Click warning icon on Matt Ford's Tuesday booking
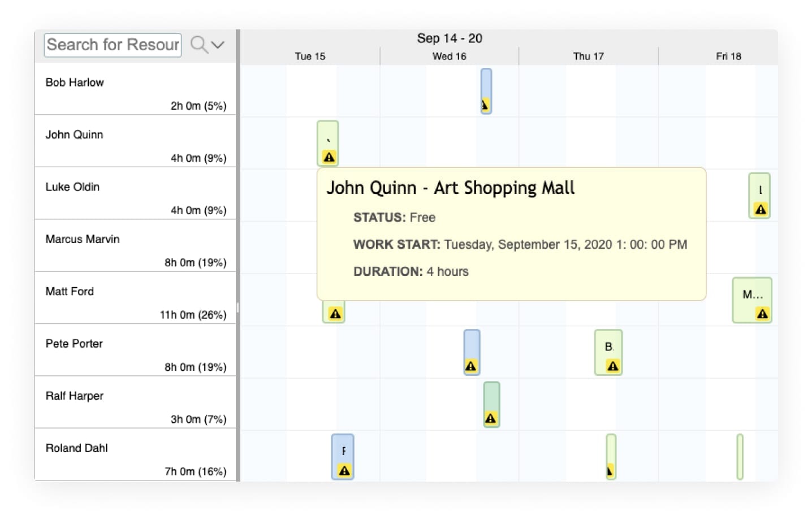Screen dimensions: 812x520 pos(335,314)
